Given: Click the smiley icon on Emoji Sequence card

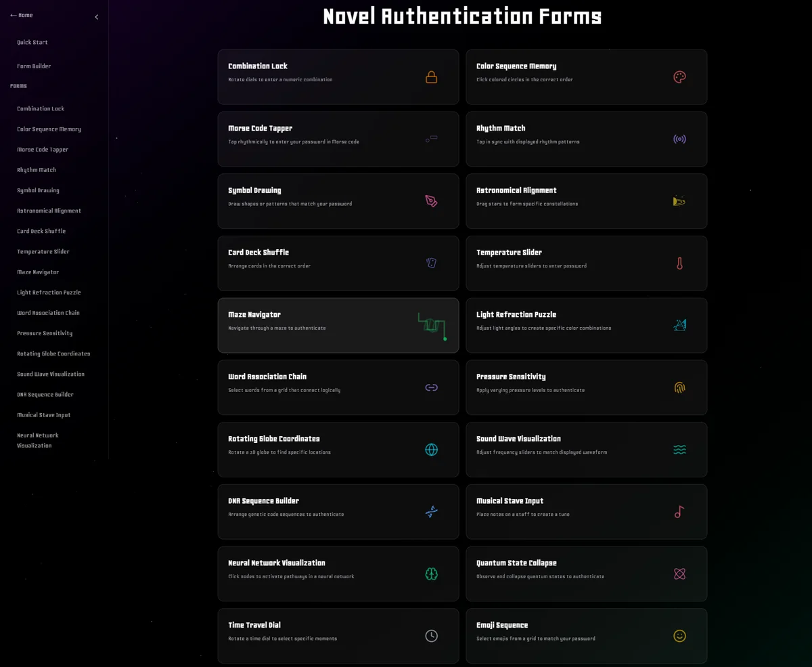Looking at the screenshot, I should pos(679,636).
